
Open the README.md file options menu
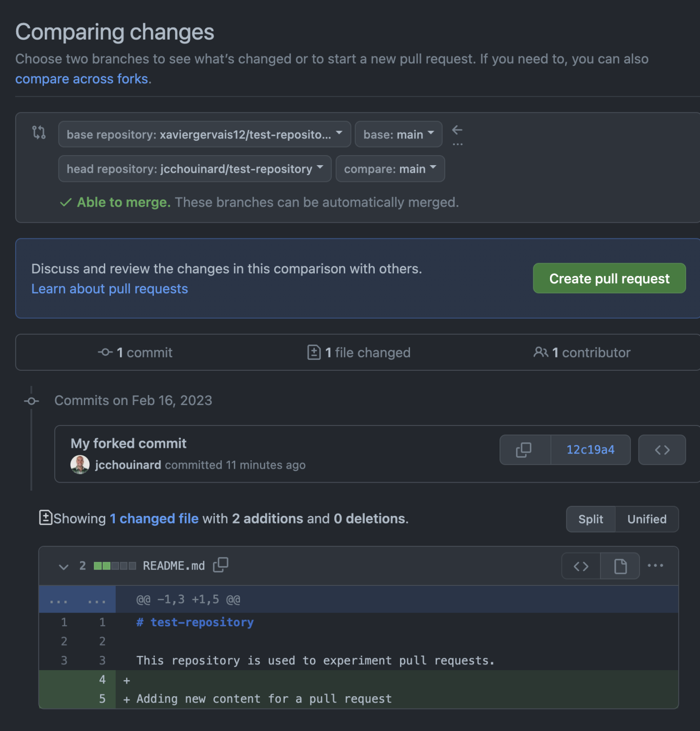[655, 565]
